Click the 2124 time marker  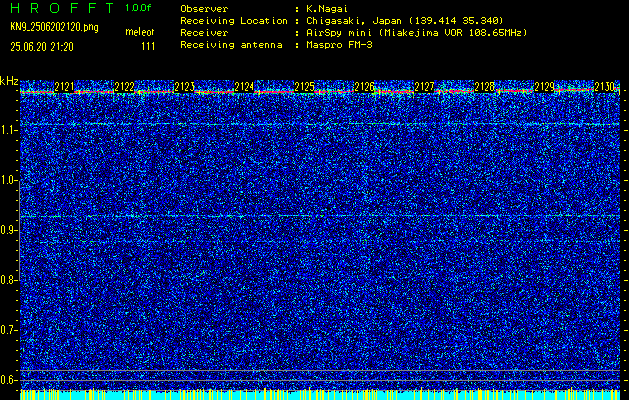(x=244, y=87)
